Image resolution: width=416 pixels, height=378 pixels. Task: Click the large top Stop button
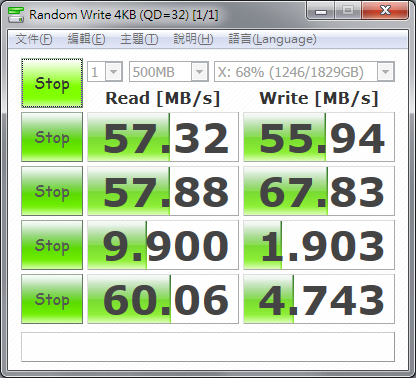click(52, 83)
